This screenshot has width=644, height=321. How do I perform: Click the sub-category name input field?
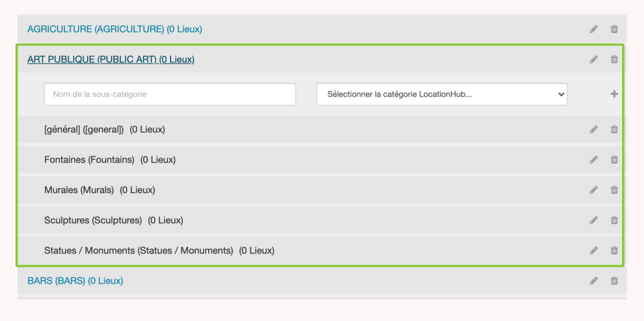point(170,94)
